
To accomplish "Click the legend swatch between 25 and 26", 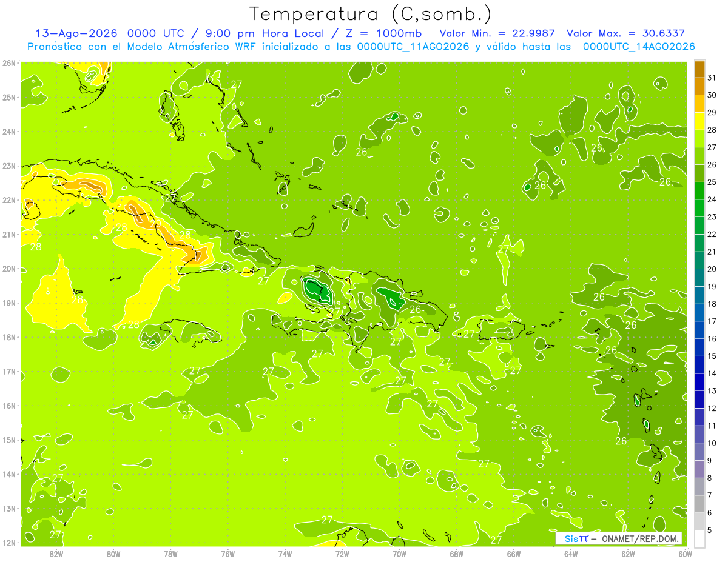I will (699, 173).
